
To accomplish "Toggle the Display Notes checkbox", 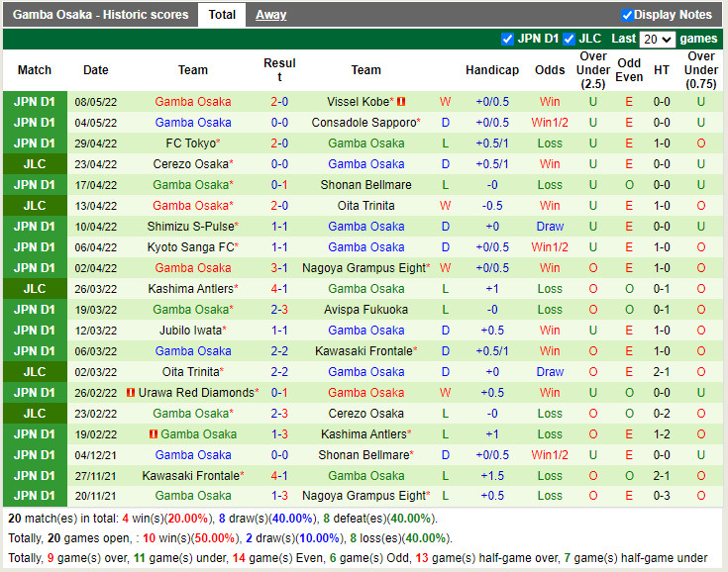I will pyautogui.click(x=627, y=15).
